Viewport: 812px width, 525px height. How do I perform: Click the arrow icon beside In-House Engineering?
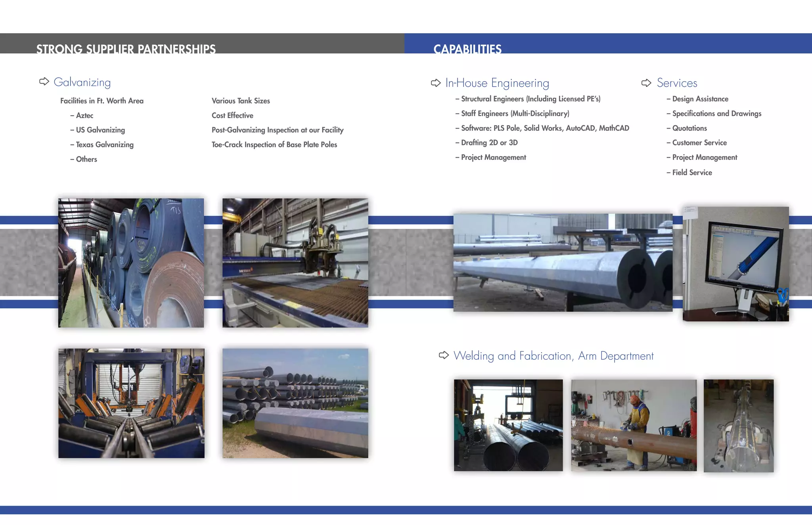pos(436,83)
